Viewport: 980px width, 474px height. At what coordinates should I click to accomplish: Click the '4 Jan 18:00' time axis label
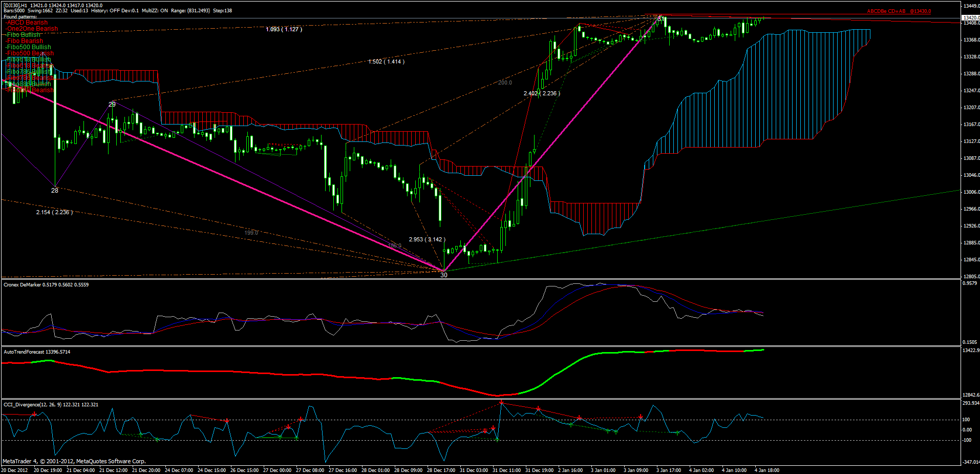[x=766, y=470]
